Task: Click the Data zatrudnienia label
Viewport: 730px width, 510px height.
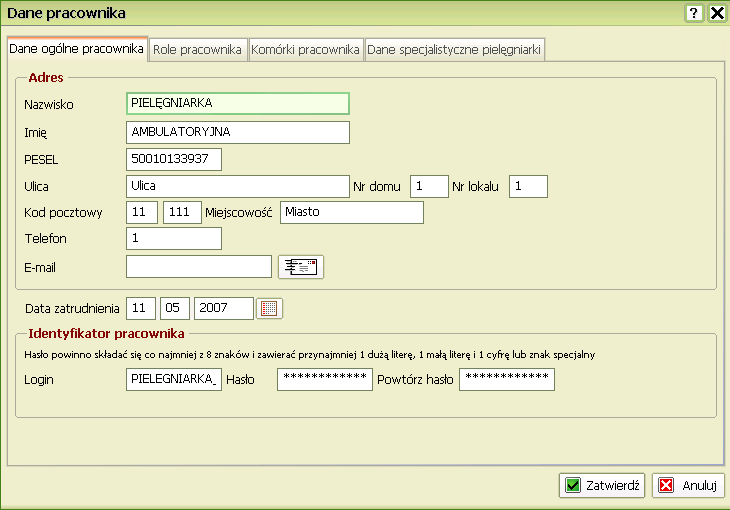Action: (x=72, y=309)
